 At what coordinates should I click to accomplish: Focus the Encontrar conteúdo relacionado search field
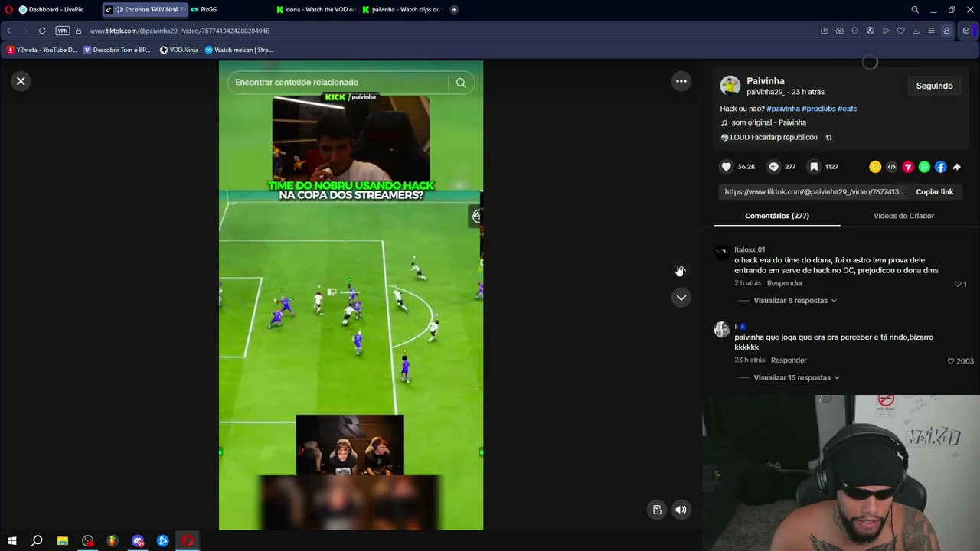338,83
